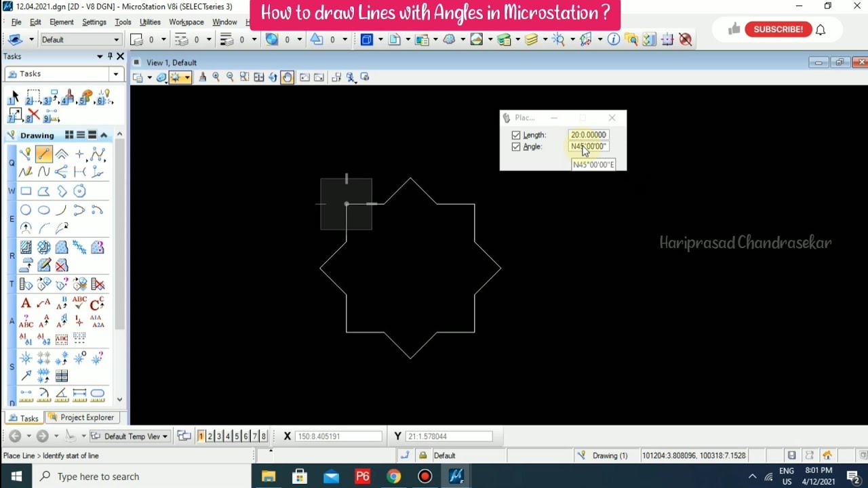Viewport: 868px width, 488px height.
Task: Open Google Chrome from the taskbar
Action: (393, 476)
